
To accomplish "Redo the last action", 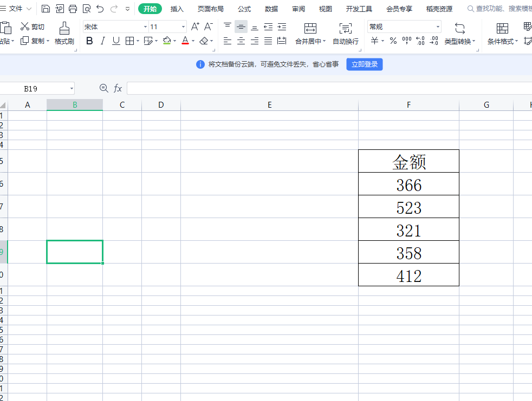I will point(114,9).
